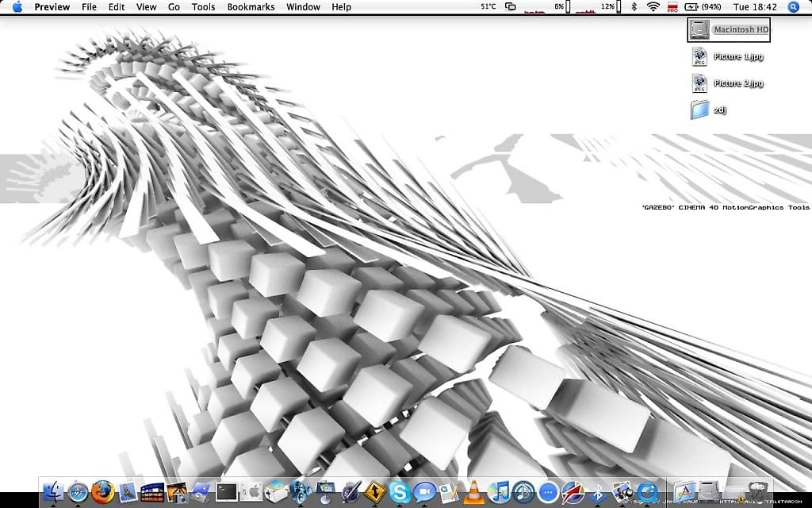The image size is (812, 508).
Task: Launch Keynote podium icon in Dock
Action: coord(324,492)
